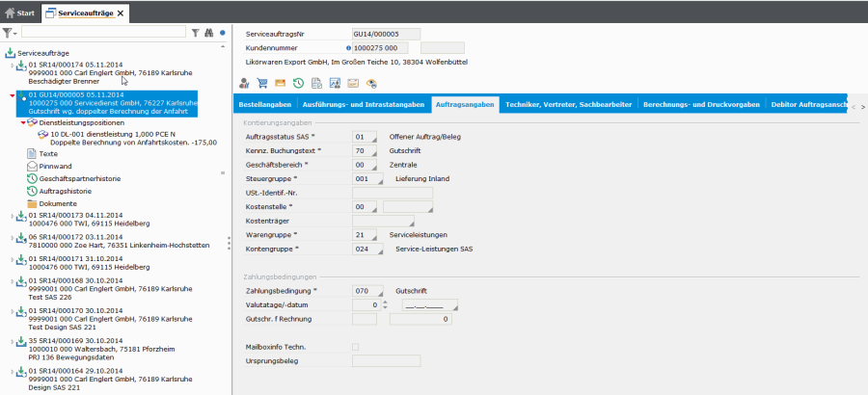Open the green history clock toolbar icon
868x395 pixels.
click(x=298, y=84)
